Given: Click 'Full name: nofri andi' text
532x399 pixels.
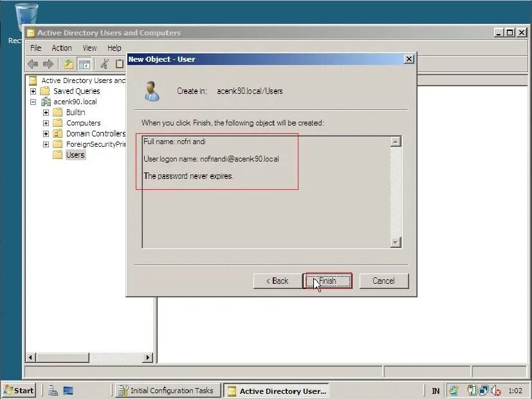Looking at the screenshot, I should 174,142.
